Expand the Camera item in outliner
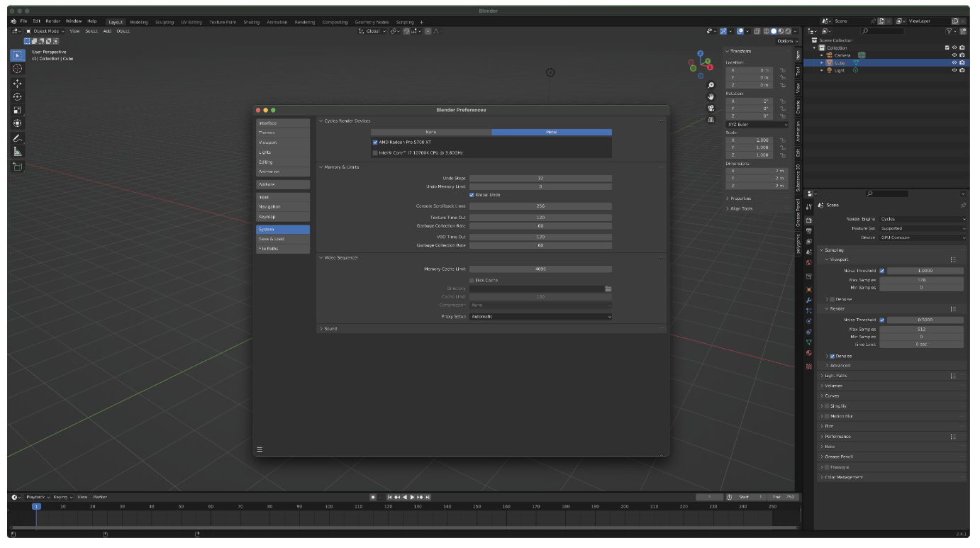The width and height of the screenshot is (980, 548). click(823, 55)
